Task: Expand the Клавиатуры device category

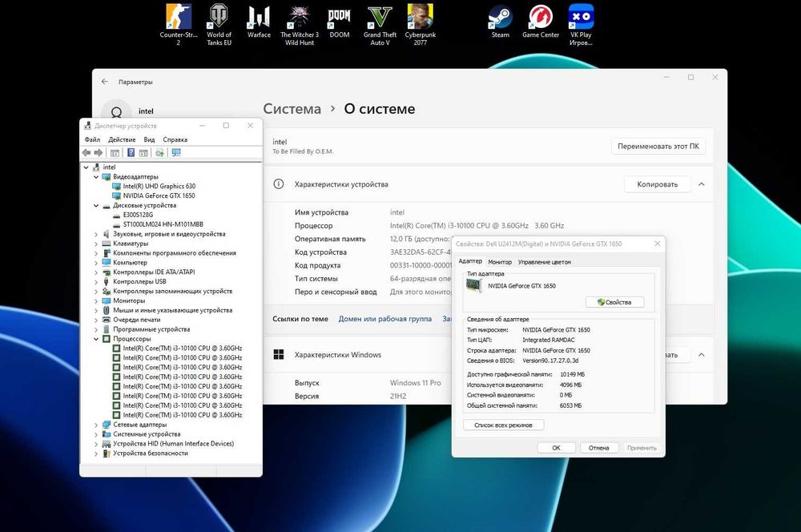Action: [97, 244]
